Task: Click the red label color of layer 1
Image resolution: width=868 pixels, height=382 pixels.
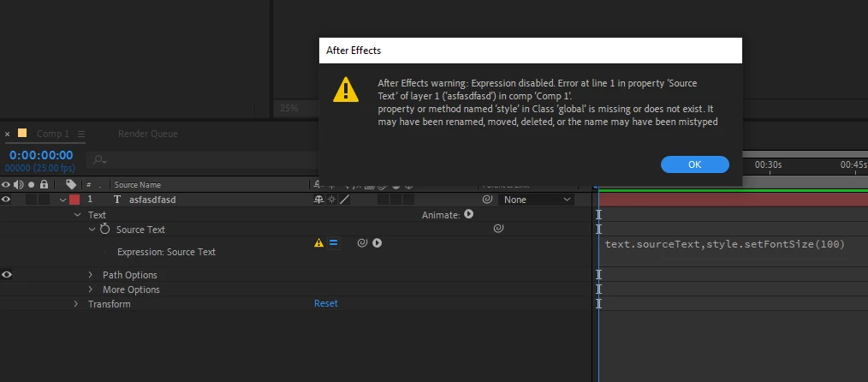Action: click(74, 200)
